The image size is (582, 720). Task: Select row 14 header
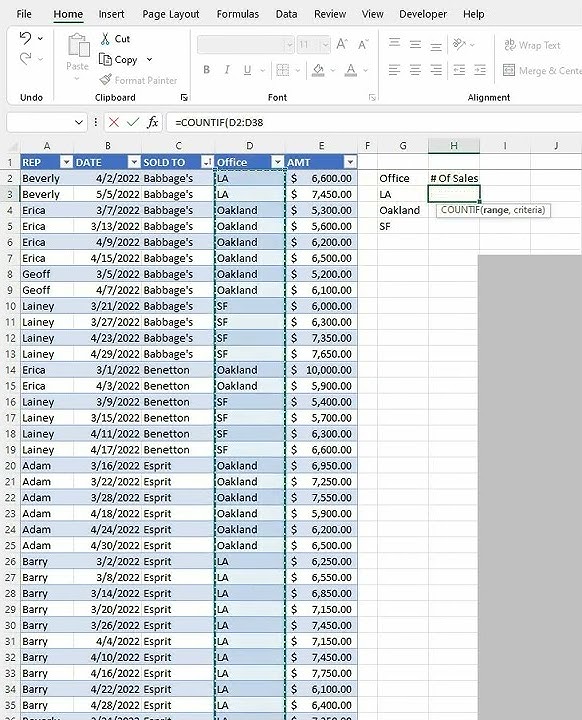(x=10, y=370)
